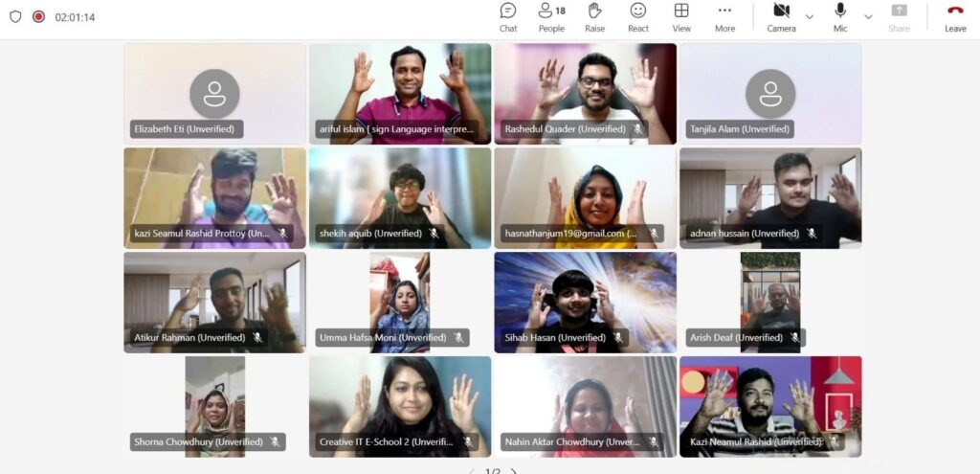This screenshot has height=474, width=980.
Task: Expand the Mic options dropdown arrow
Action: point(868,17)
